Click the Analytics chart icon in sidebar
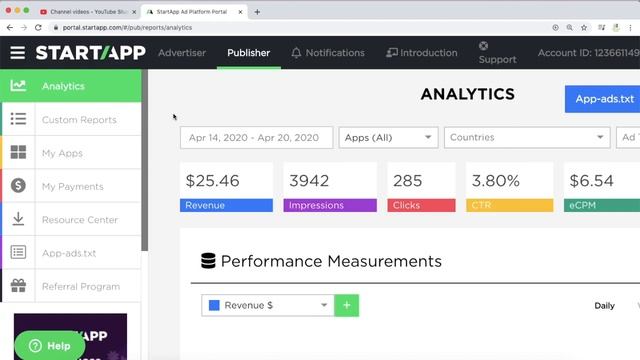640x360 pixels. tap(18, 86)
